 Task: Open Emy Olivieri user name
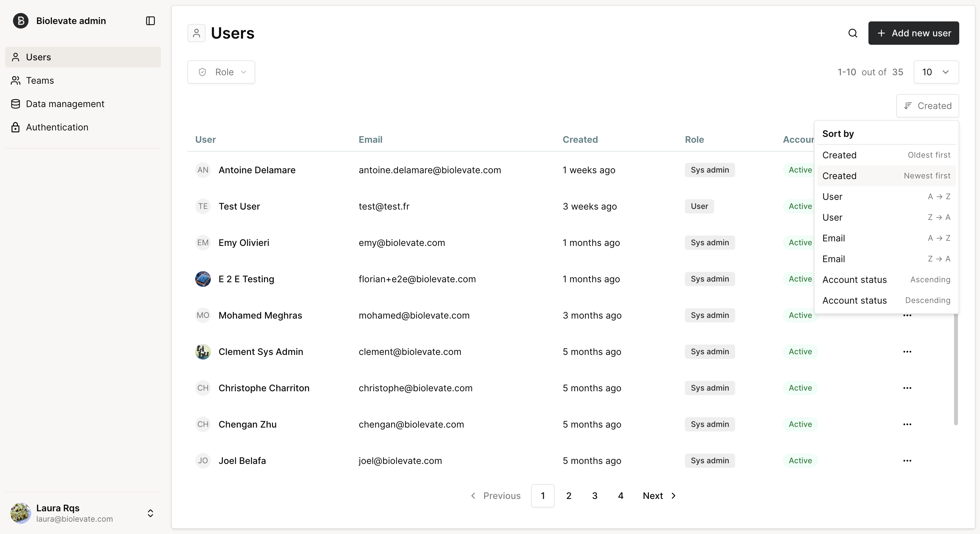coord(244,242)
